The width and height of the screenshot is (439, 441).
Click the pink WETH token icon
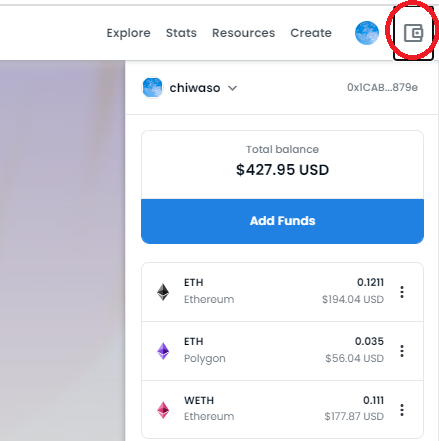(163, 410)
